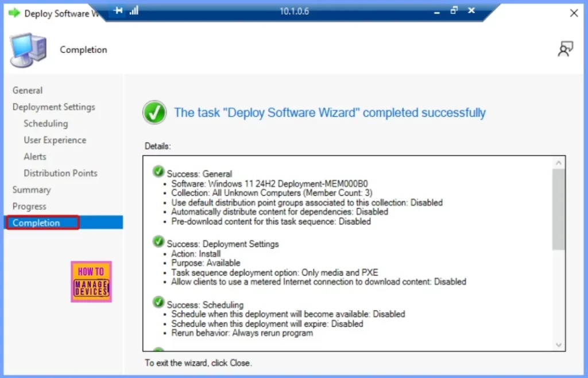588x378 pixels.
Task: Select the highlighted Completion step
Action: click(64, 222)
